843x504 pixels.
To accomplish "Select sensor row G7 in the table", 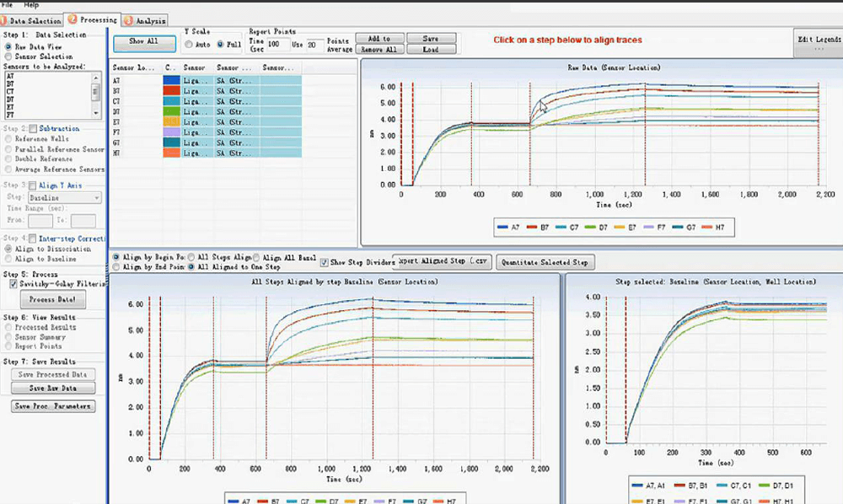I will [206, 143].
